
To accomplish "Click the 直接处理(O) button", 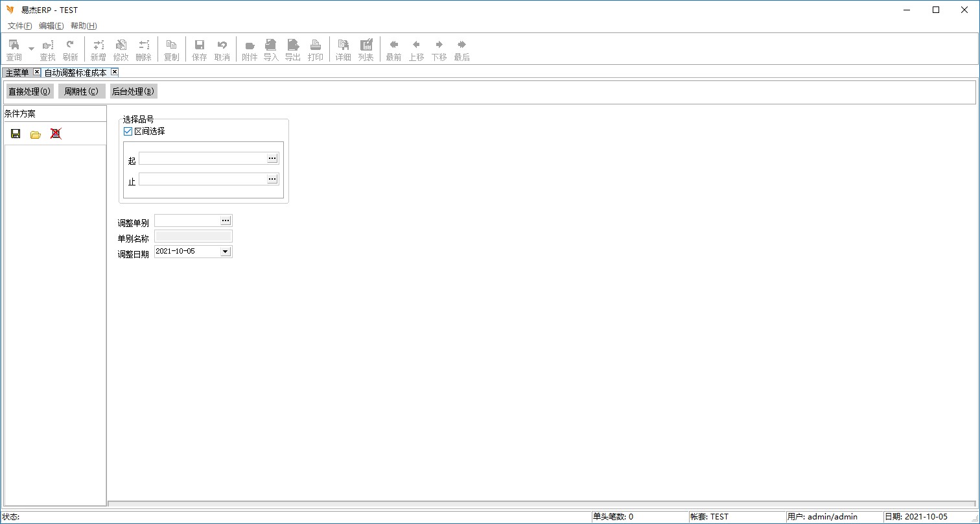I will tap(29, 91).
